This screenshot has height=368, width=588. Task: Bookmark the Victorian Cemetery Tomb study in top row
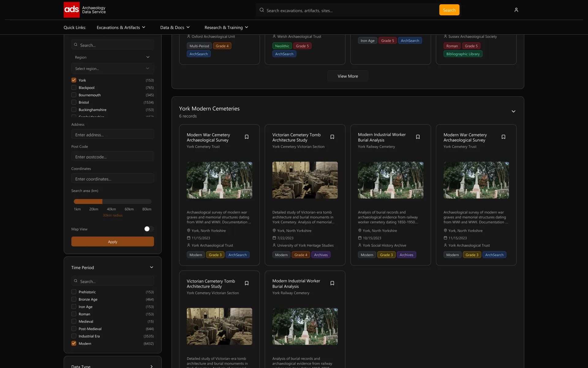click(332, 137)
